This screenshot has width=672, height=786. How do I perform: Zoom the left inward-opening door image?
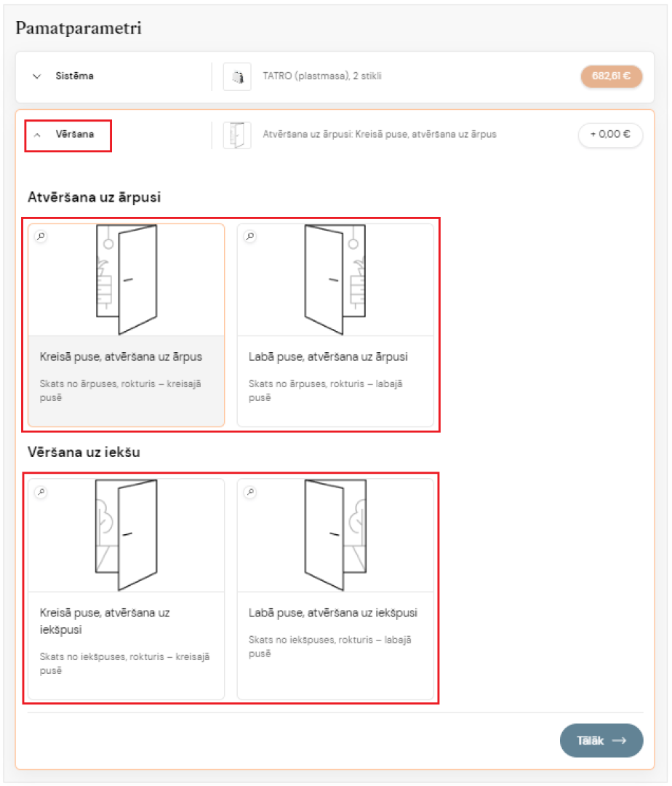(x=41, y=492)
